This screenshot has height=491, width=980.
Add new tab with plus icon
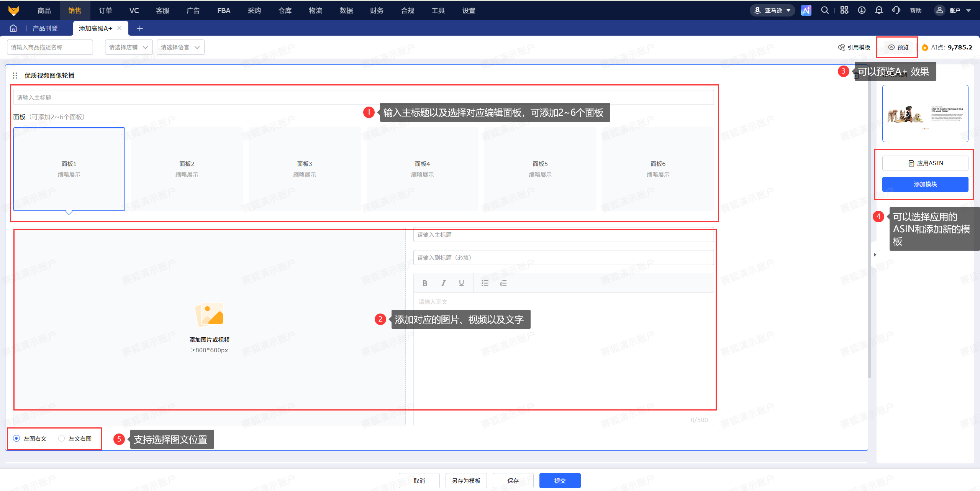point(140,28)
